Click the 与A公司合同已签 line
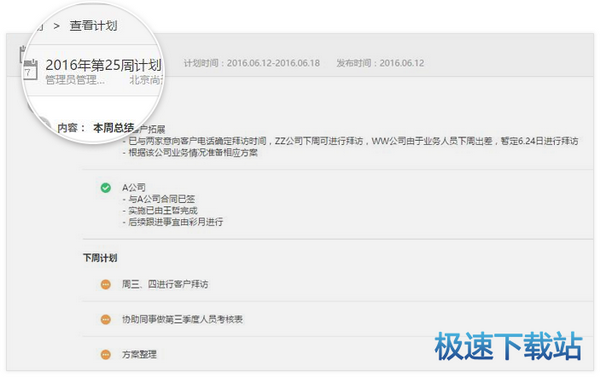This screenshot has width=600, height=378. 159,199
